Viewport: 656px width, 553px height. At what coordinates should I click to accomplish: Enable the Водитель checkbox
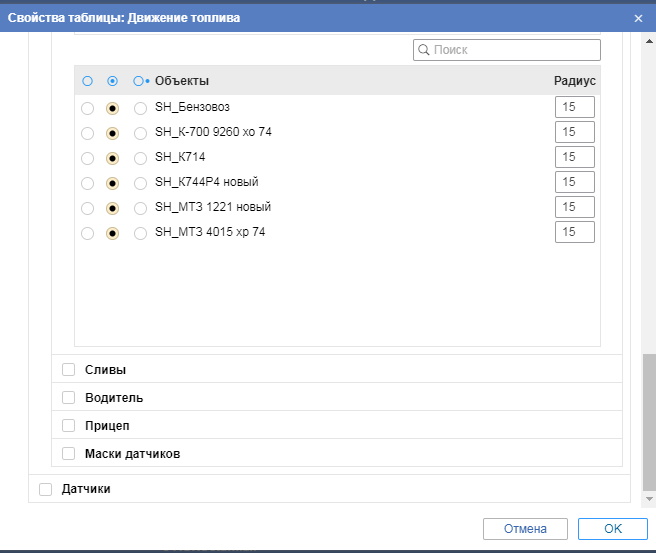[x=69, y=397]
